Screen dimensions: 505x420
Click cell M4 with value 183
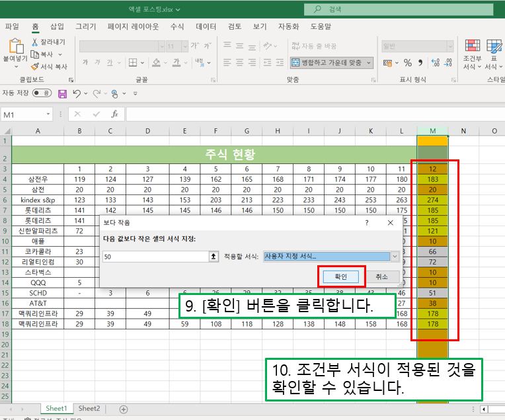point(432,179)
